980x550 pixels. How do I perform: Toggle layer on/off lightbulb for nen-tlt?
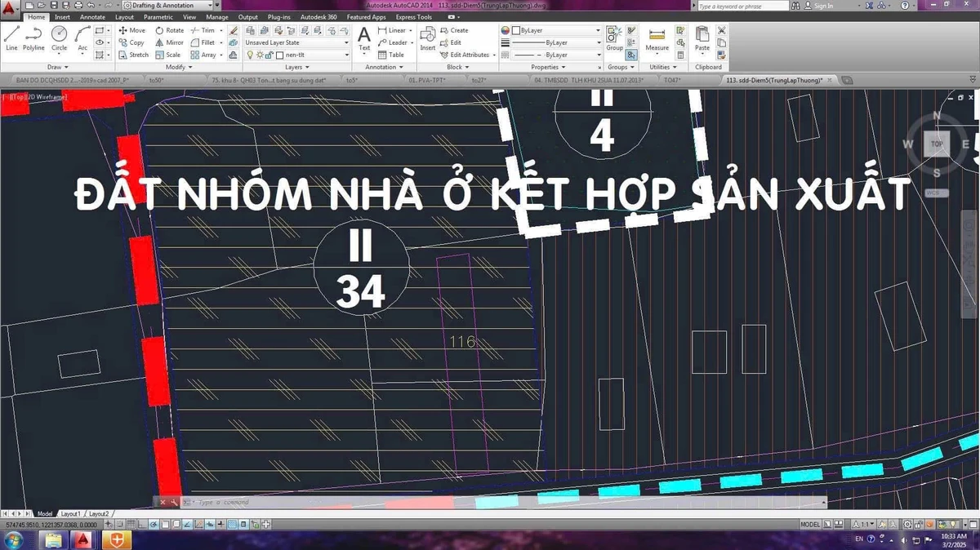coord(251,55)
